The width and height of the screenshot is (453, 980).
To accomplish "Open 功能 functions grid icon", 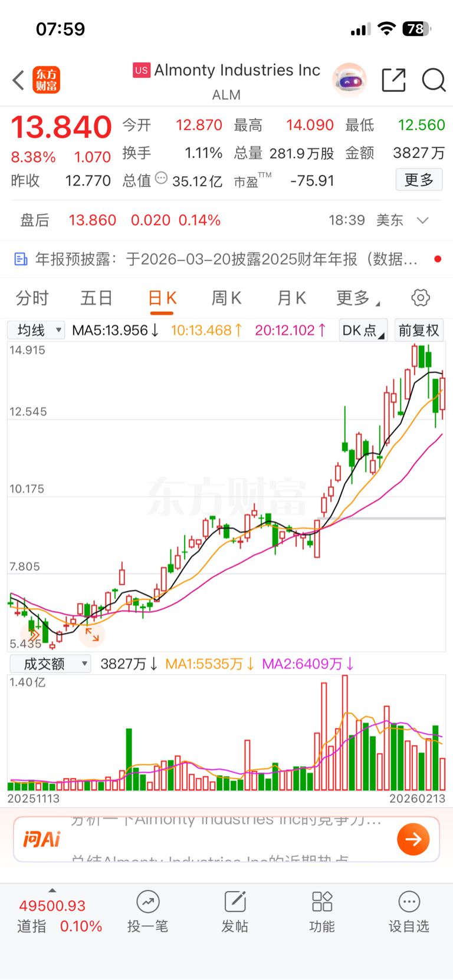I will pos(322,902).
